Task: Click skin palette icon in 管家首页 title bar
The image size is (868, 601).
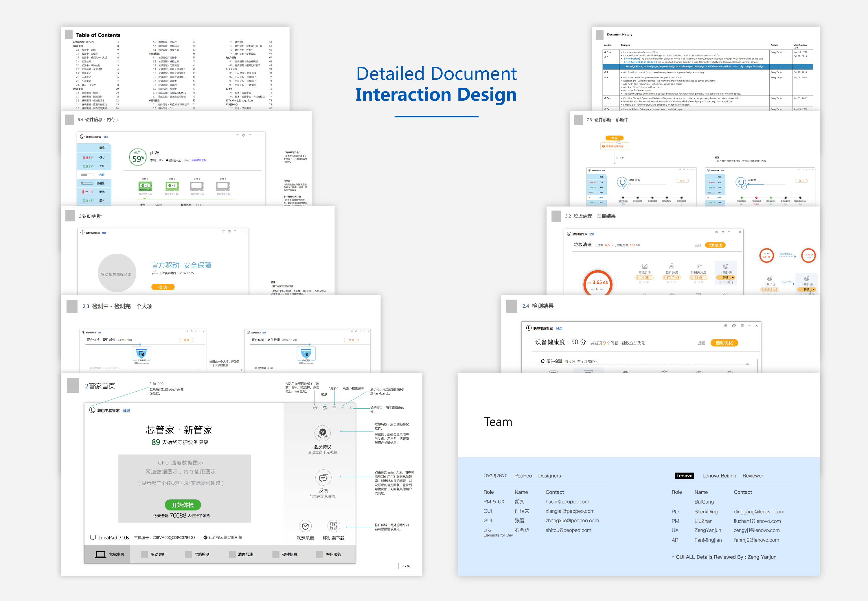Action: point(325,408)
